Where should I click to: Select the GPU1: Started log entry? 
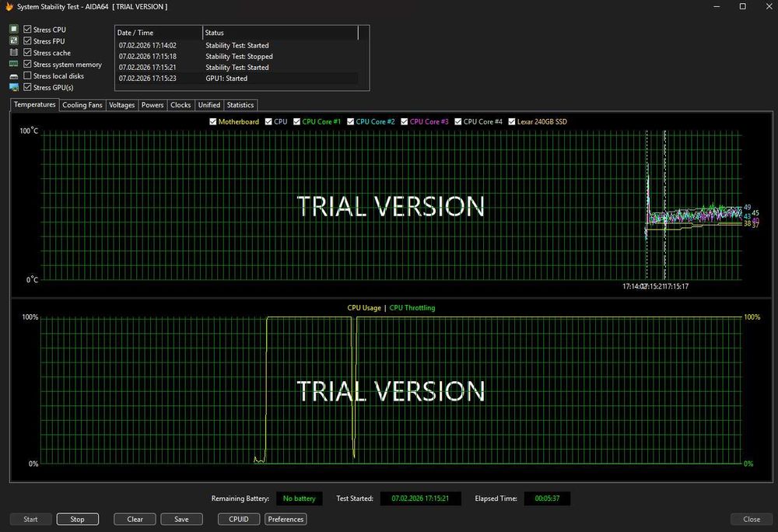coord(237,79)
